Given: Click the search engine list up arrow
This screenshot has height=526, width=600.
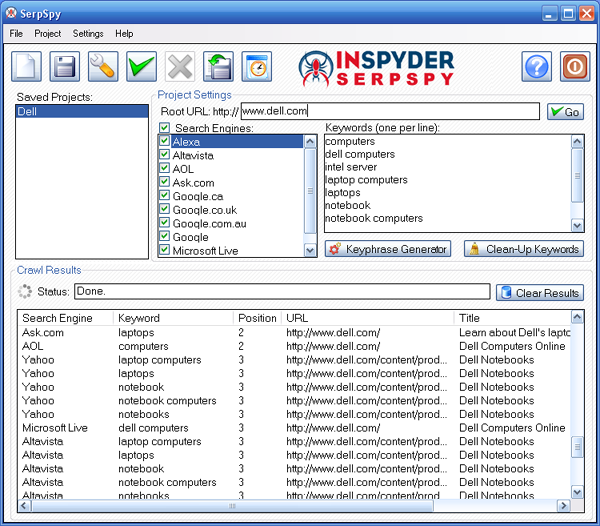Looking at the screenshot, I should 310,142.
